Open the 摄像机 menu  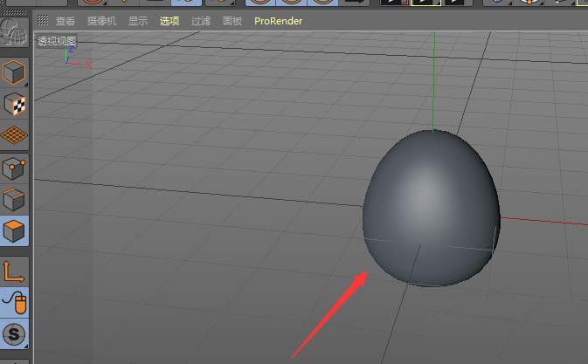[101, 21]
